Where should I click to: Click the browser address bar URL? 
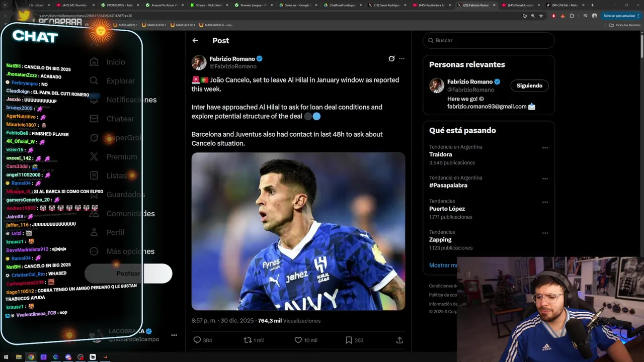(86, 16)
